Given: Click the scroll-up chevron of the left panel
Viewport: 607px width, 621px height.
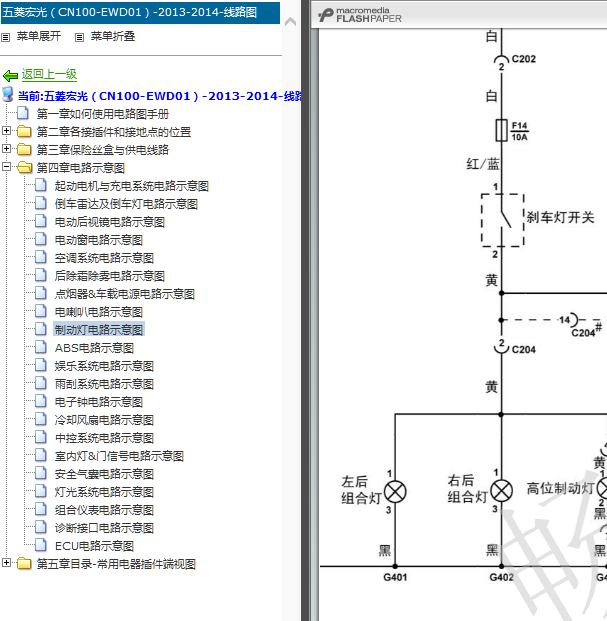Looking at the screenshot, I should tap(290, 21).
